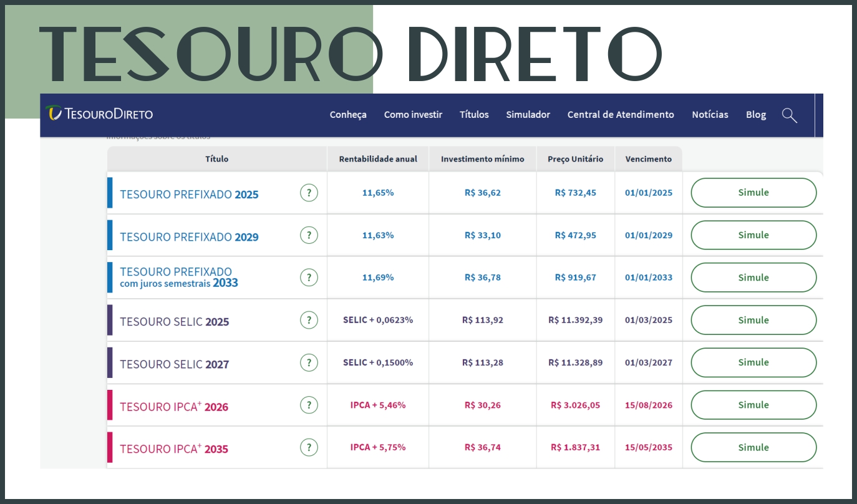Click minimum investment R$ 33,10
857x504 pixels.
pos(483,235)
